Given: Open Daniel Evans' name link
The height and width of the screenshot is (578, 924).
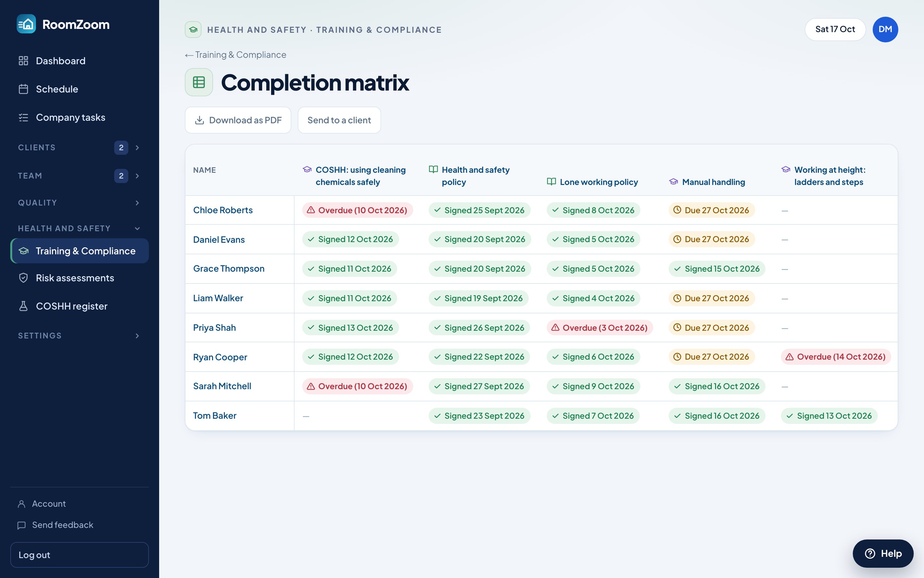Looking at the screenshot, I should pyautogui.click(x=219, y=239).
